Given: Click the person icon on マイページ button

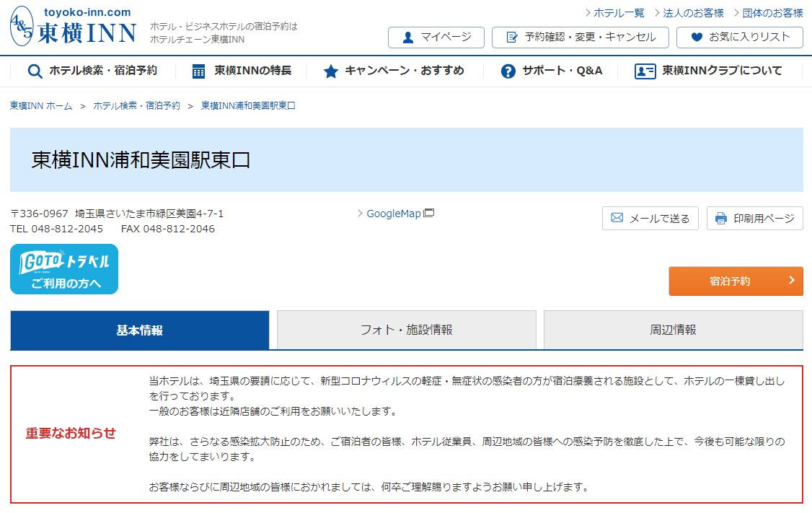Looking at the screenshot, I should coord(408,38).
